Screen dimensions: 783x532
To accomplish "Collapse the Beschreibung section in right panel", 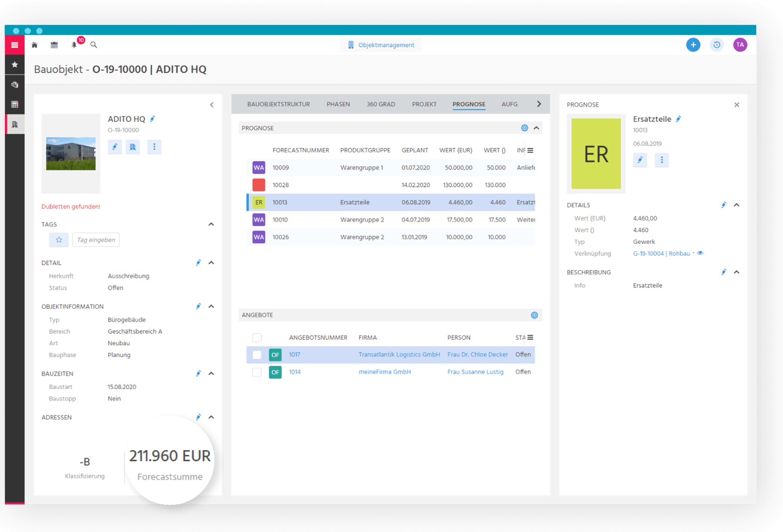I will pyautogui.click(x=736, y=272).
